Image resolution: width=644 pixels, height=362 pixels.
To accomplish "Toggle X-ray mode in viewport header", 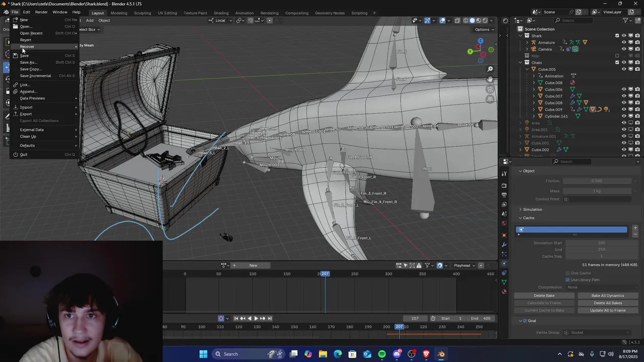I will tap(457, 21).
